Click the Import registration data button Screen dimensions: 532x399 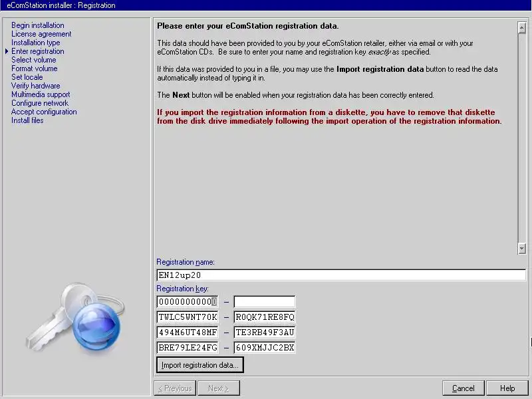(200, 365)
